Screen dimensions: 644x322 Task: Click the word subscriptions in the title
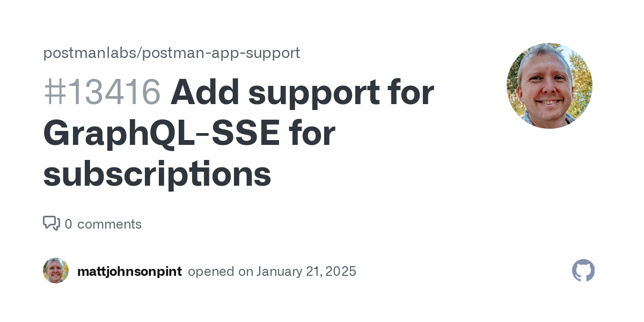pyautogui.click(x=157, y=175)
